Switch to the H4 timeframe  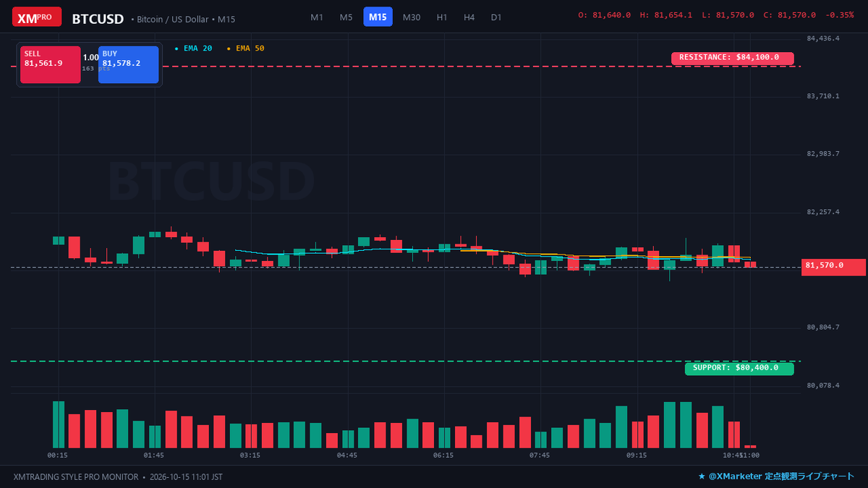tap(469, 17)
